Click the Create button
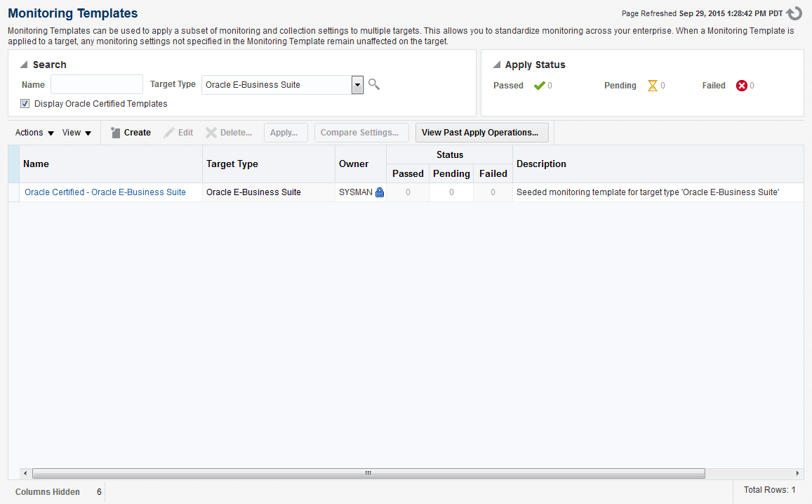The image size is (812, 504). [x=131, y=133]
